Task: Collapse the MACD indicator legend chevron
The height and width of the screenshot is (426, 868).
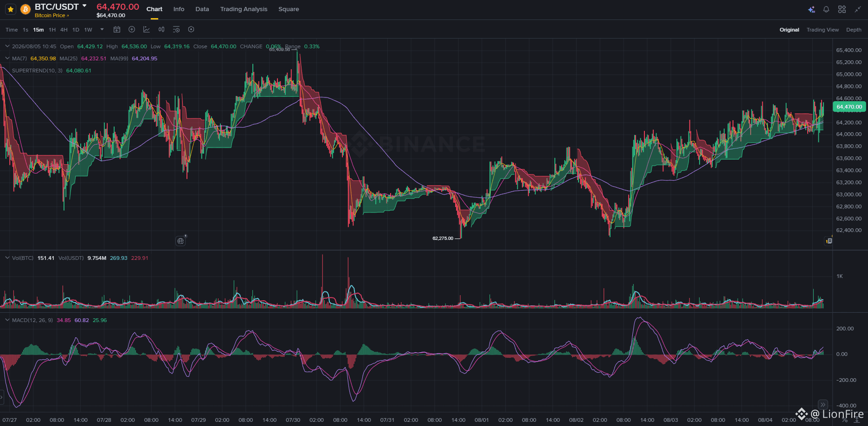Action: point(7,320)
